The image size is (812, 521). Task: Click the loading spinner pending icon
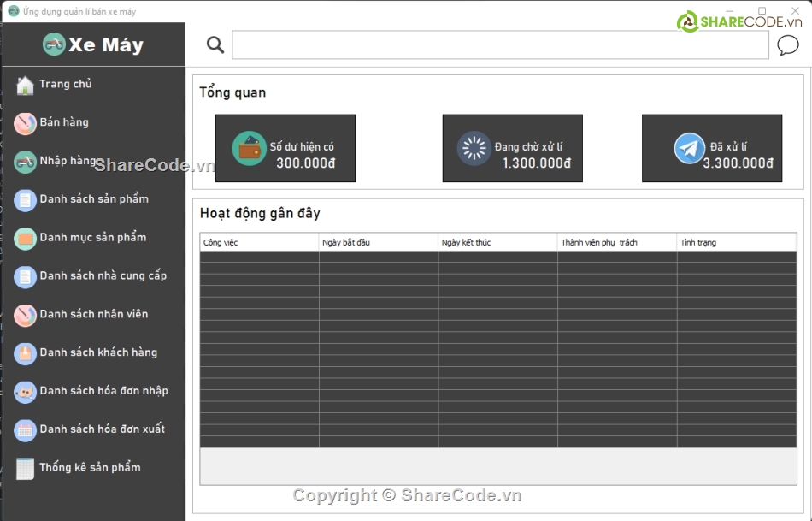pyautogui.click(x=474, y=149)
